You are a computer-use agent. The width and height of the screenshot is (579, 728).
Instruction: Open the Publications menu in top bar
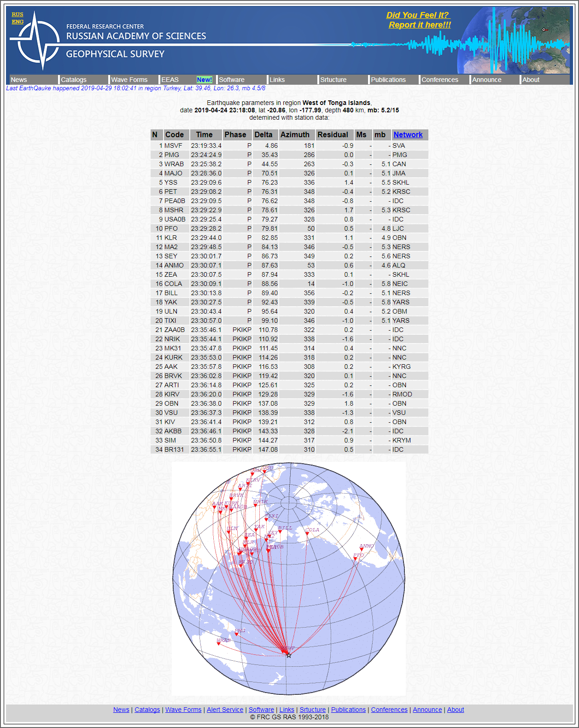[x=388, y=80]
